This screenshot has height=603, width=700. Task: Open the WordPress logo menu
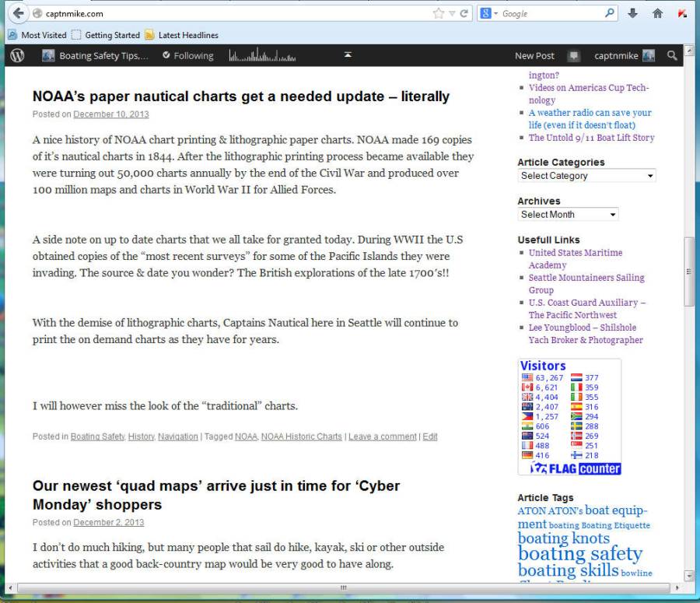pos(18,55)
